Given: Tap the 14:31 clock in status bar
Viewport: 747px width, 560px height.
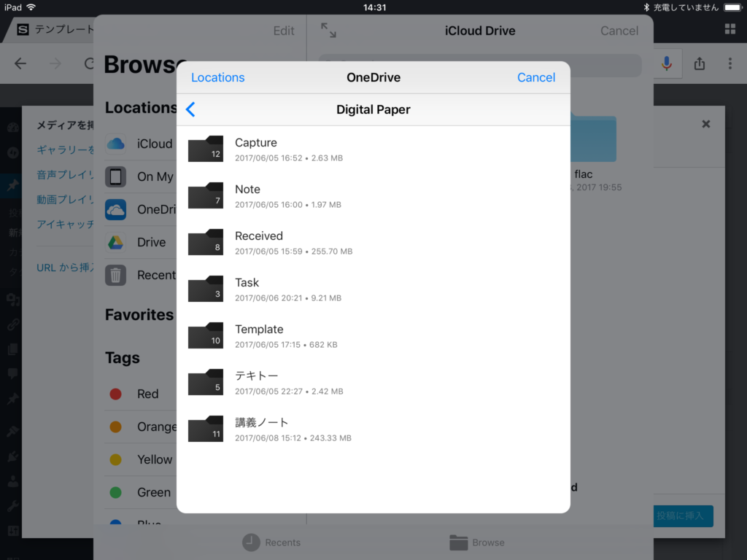Looking at the screenshot, I should click(374, 7).
